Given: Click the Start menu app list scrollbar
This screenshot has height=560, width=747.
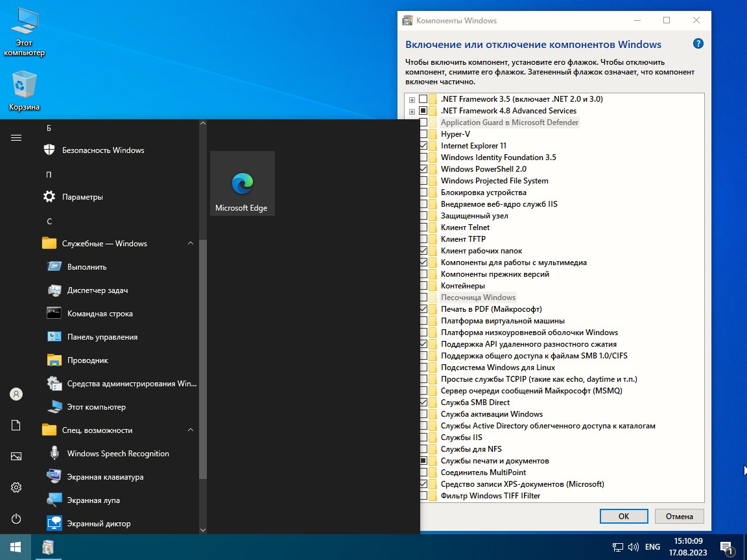Looking at the screenshot, I should pos(203,360).
